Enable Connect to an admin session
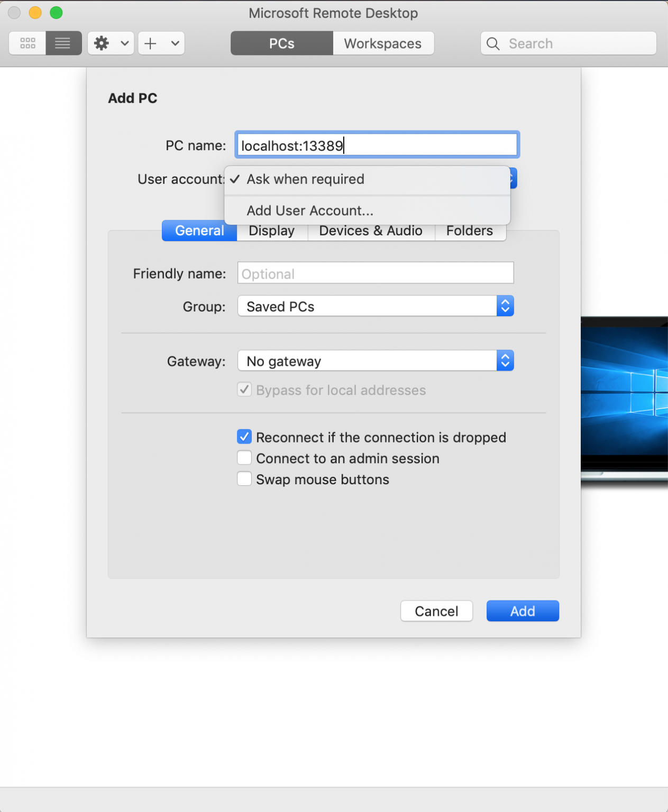This screenshot has height=812, width=668. 244,458
